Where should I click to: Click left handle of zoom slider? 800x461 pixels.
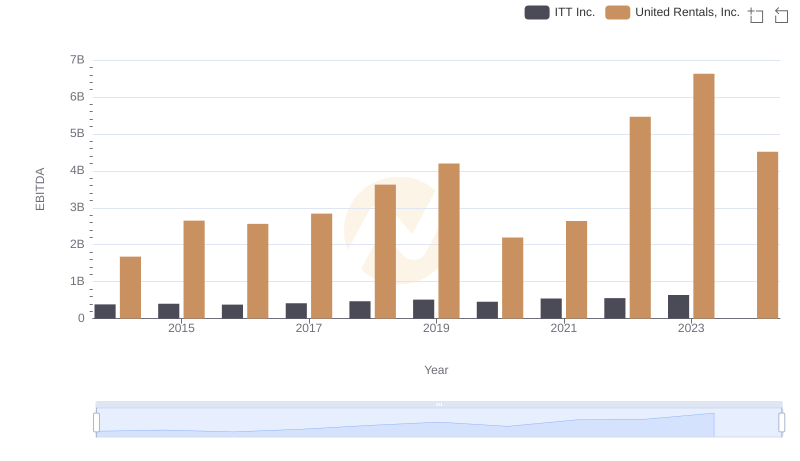(x=96, y=422)
